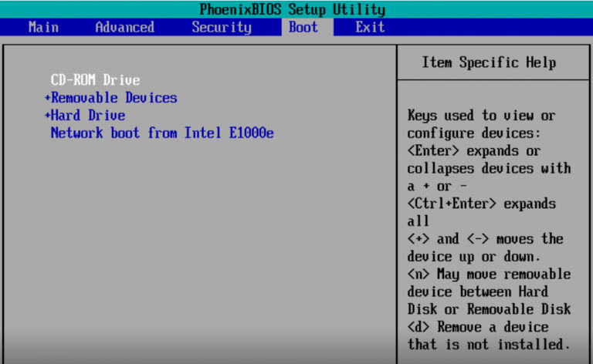This screenshot has height=364, width=593.
Task: Select Hard Drive boot entry
Action: coord(88,115)
